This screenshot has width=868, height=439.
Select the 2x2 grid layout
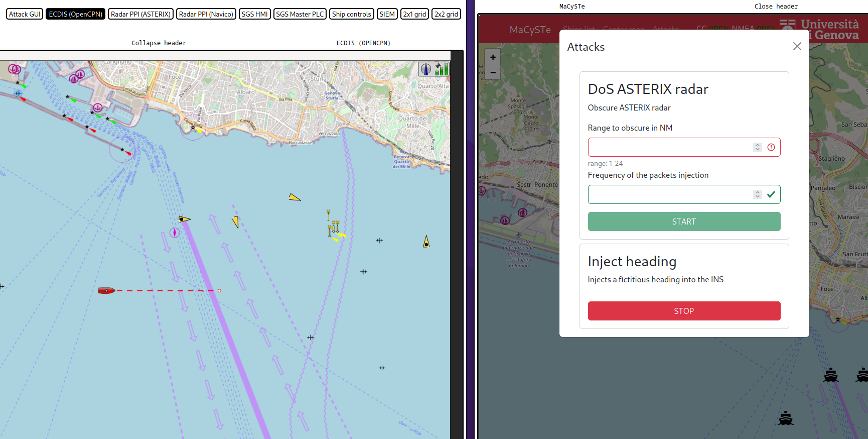pyautogui.click(x=446, y=14)
